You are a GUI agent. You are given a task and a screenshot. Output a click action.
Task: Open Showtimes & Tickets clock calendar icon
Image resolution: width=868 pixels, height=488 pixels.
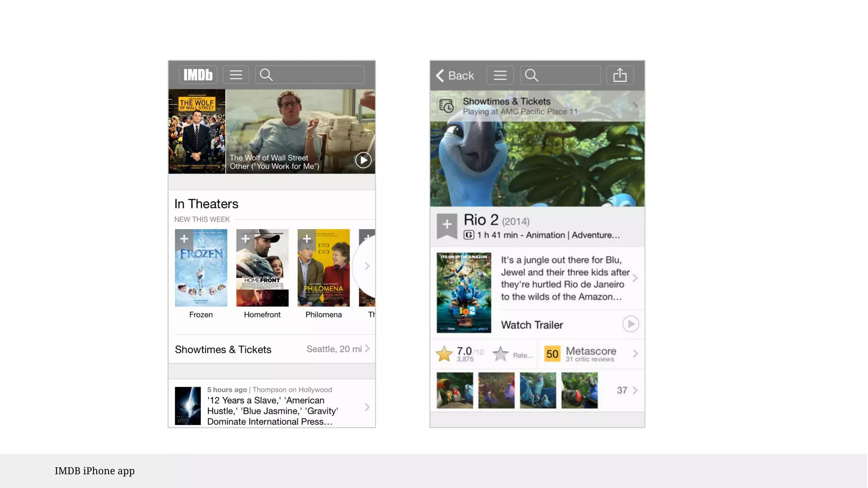(x=446, y=106)
